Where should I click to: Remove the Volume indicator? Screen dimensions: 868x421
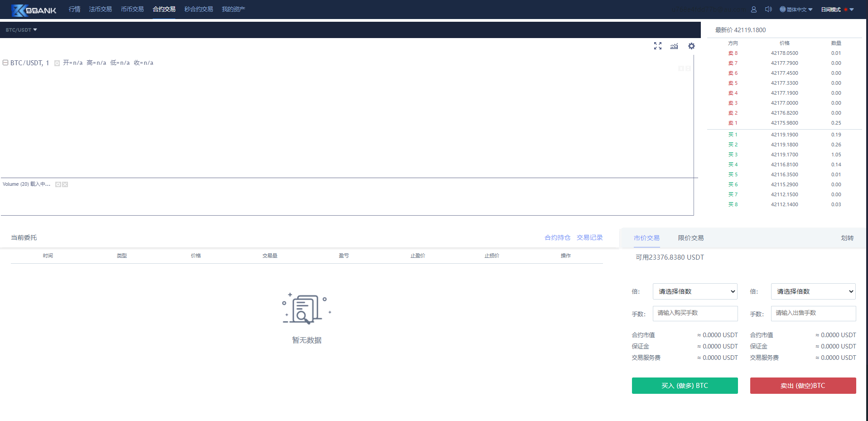(65, 184)
